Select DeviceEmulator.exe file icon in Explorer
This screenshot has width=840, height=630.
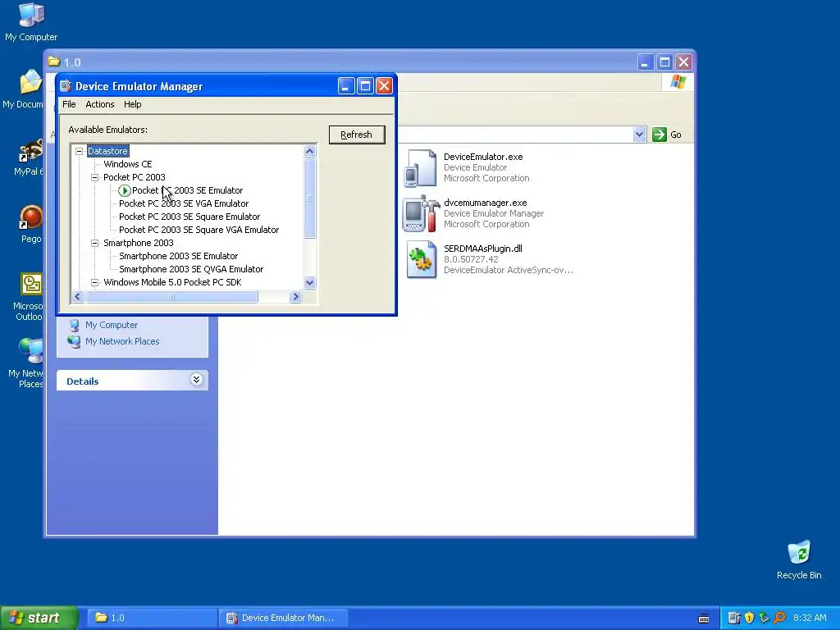point(421,168)
